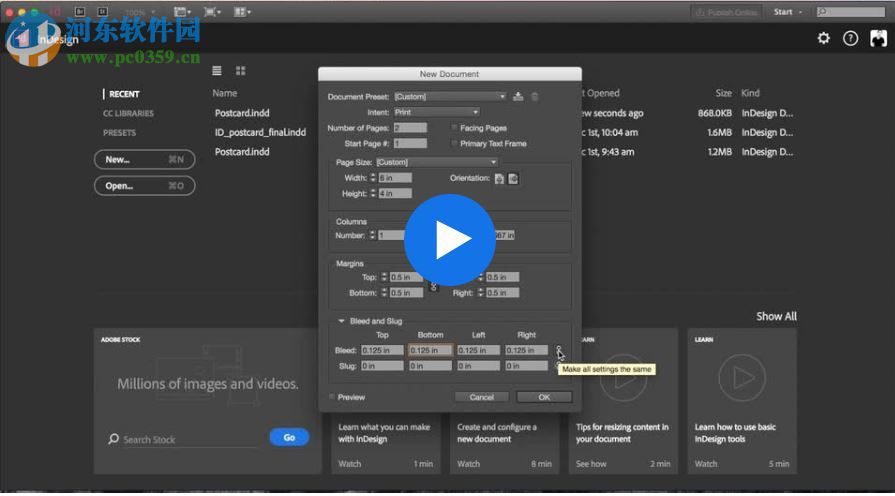The width and height of the screenshot is (895, 496).
Task: Click the learn card play circle thumbnail
Action: [x=742, y=377]
